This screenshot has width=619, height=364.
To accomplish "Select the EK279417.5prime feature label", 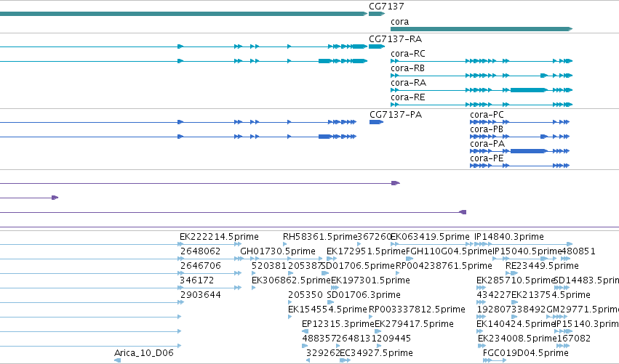I will 414,324.
